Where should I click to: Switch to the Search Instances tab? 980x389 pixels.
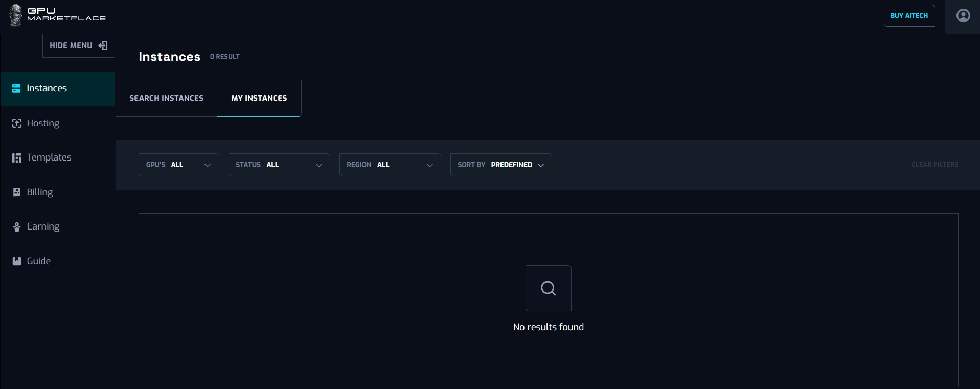[x=166, y=98]
